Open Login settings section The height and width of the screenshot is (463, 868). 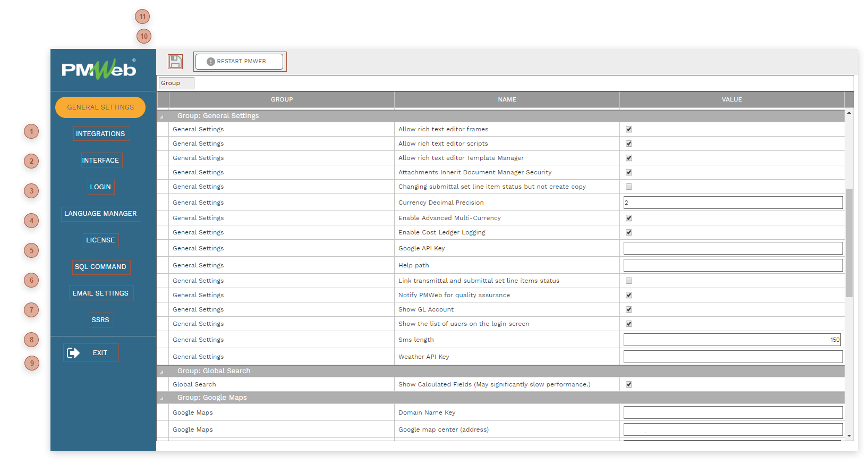coord(100,187)
